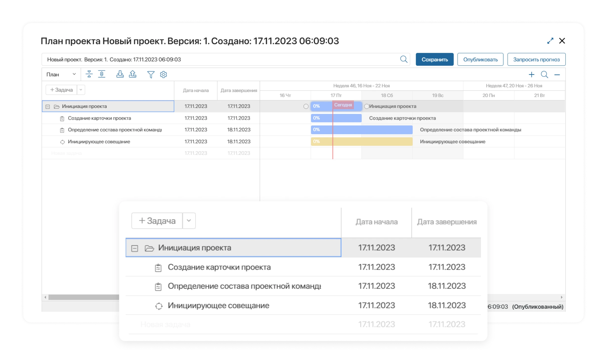Click right link circle beside Инициация проекта bar

367,106
